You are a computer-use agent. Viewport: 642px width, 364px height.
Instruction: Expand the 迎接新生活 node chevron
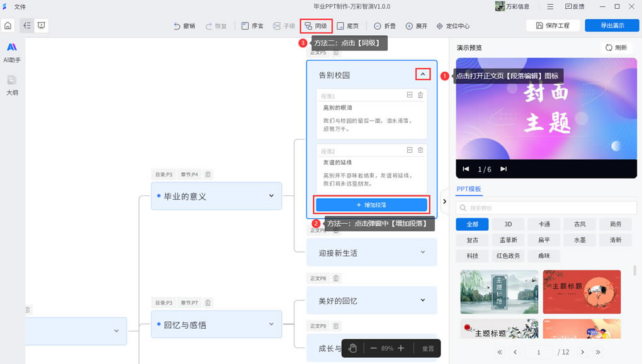point(423,252)
